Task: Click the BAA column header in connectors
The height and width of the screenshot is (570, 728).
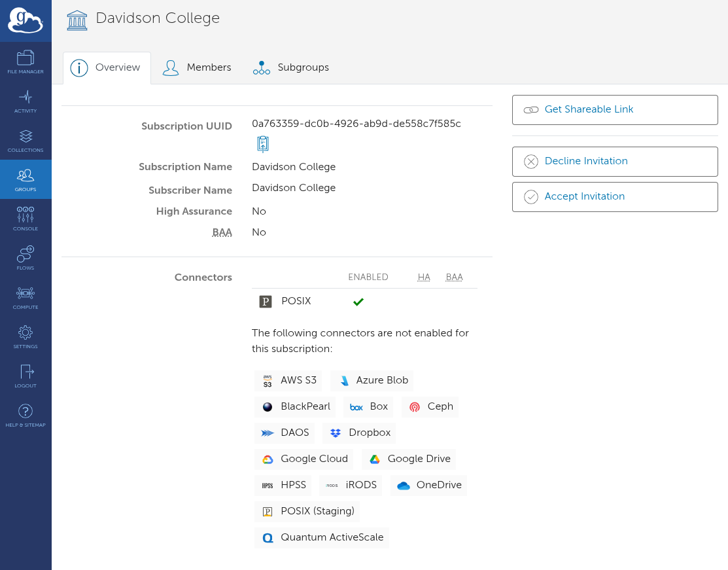Action: 454,277
